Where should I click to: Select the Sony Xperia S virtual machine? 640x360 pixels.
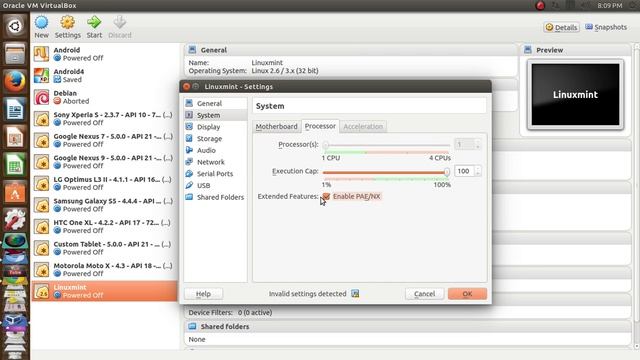104,119
